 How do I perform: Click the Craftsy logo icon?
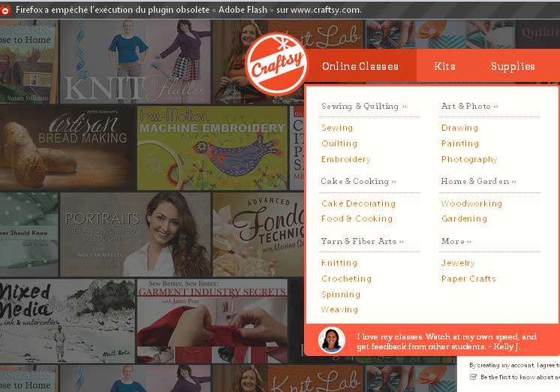276,63
